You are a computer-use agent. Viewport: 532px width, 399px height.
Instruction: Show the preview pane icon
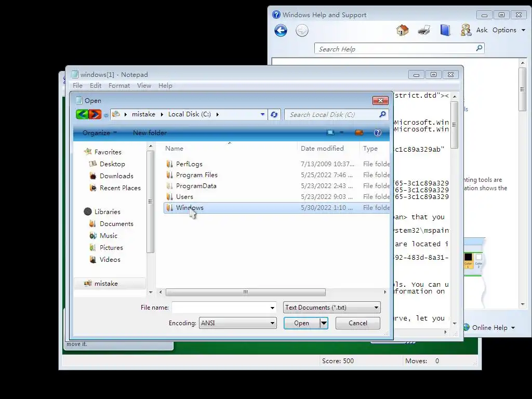359,132
